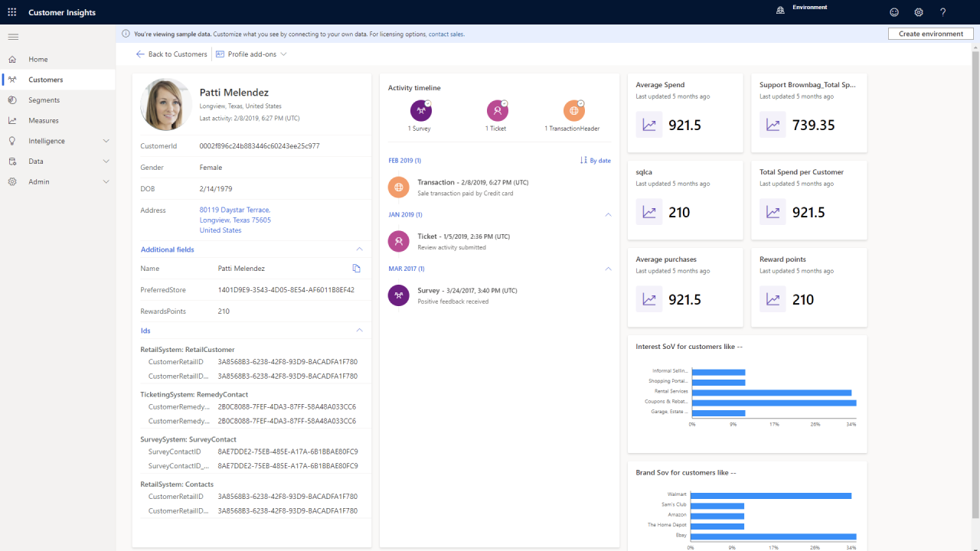
Task: Toggle the Survey activity filter
Action: point(420,110)
